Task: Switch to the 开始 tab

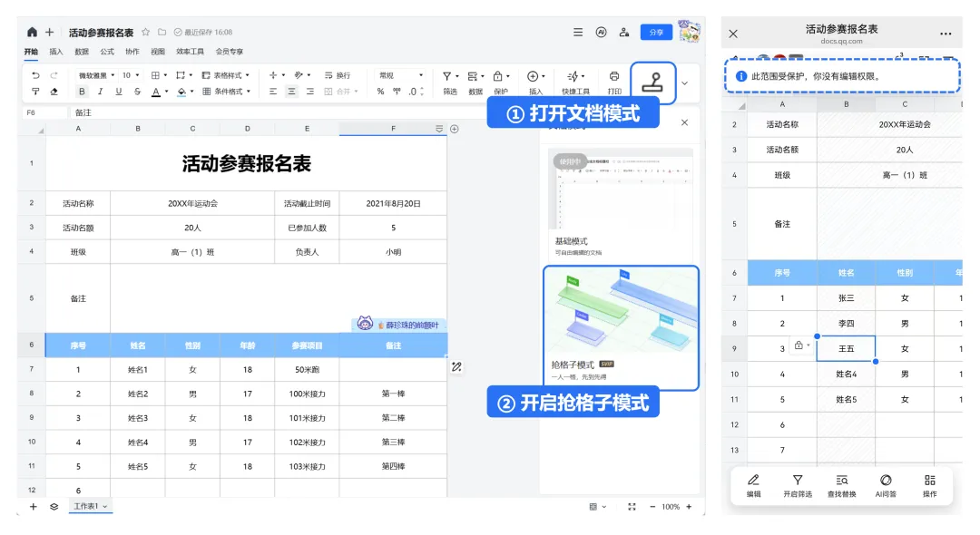Action: tap(31, 52)
